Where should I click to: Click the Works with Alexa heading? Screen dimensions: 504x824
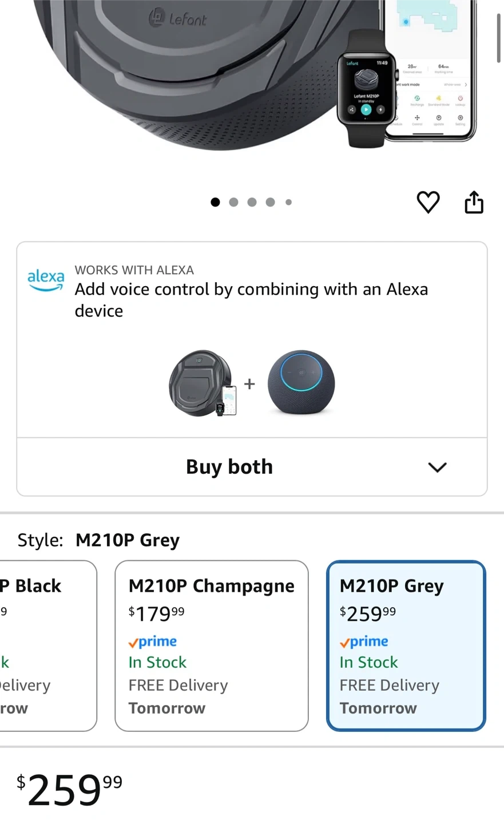point(134,270)
